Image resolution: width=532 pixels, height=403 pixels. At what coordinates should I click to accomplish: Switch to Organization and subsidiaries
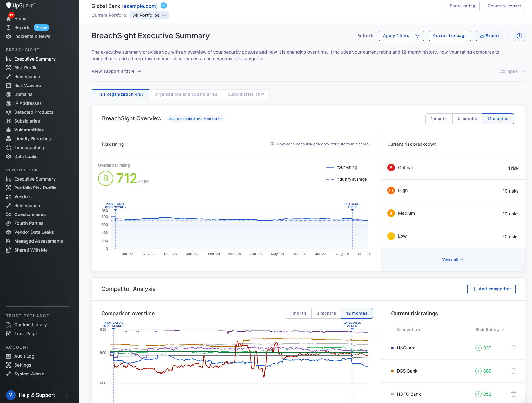[x=186, y=94]
